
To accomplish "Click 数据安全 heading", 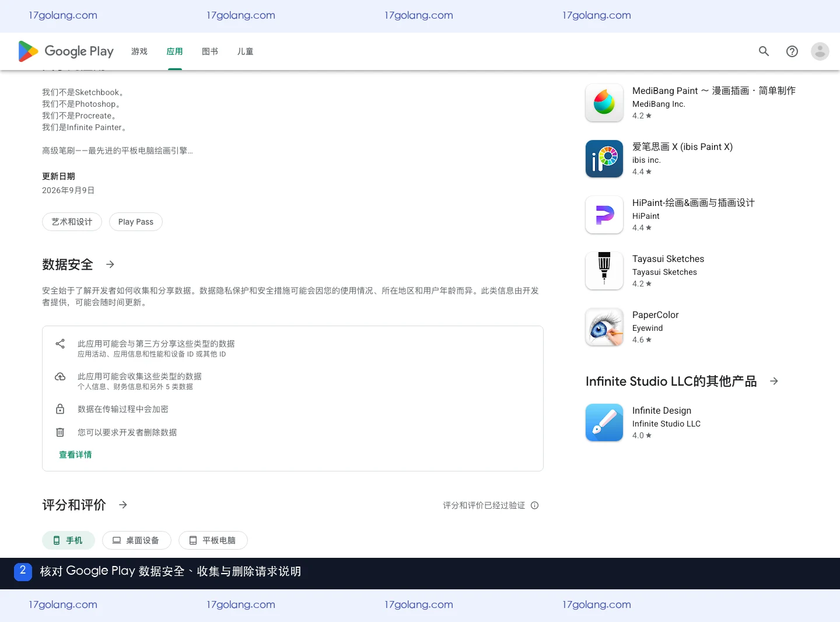I will pyautogui.click(x=68, y=264).
